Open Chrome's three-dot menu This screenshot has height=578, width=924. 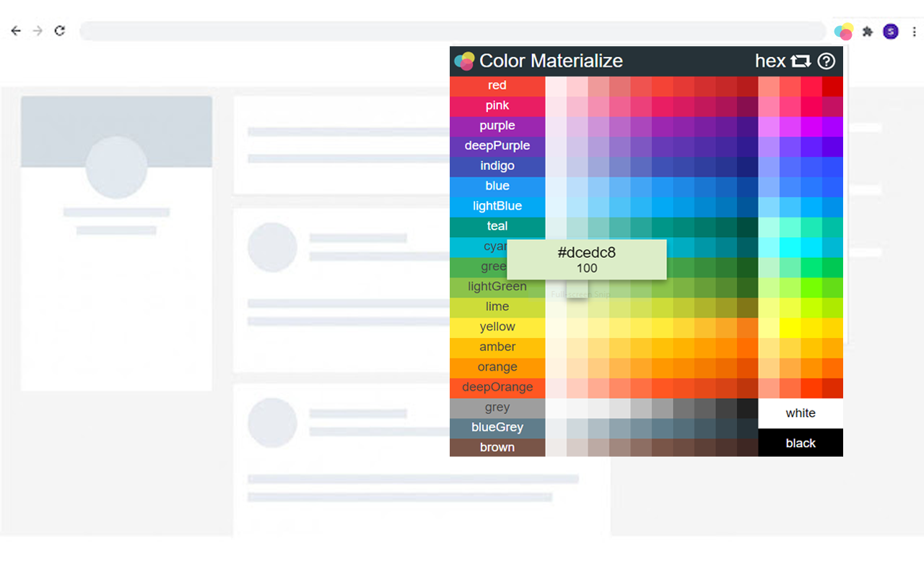[x=914, y=31]
